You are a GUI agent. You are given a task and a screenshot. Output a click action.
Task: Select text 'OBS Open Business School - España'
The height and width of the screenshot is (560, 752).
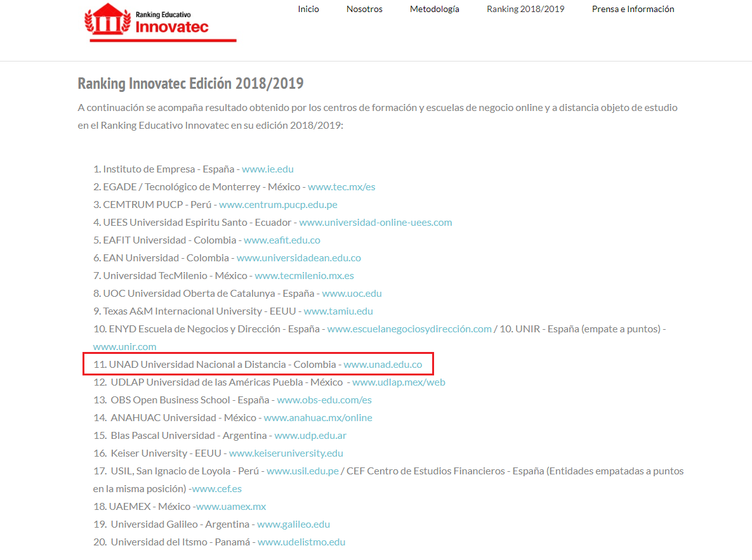pos(190,400)
